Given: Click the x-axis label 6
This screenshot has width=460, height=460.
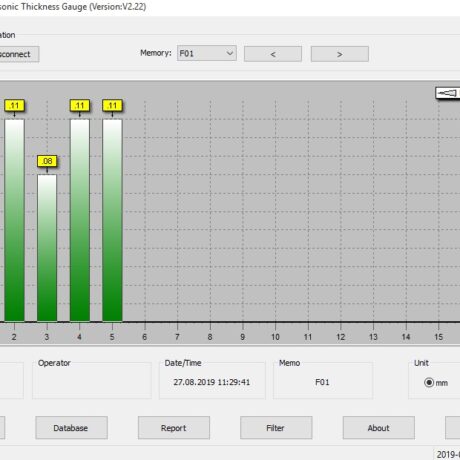Looking at the screenshot, I should point(144,337).
